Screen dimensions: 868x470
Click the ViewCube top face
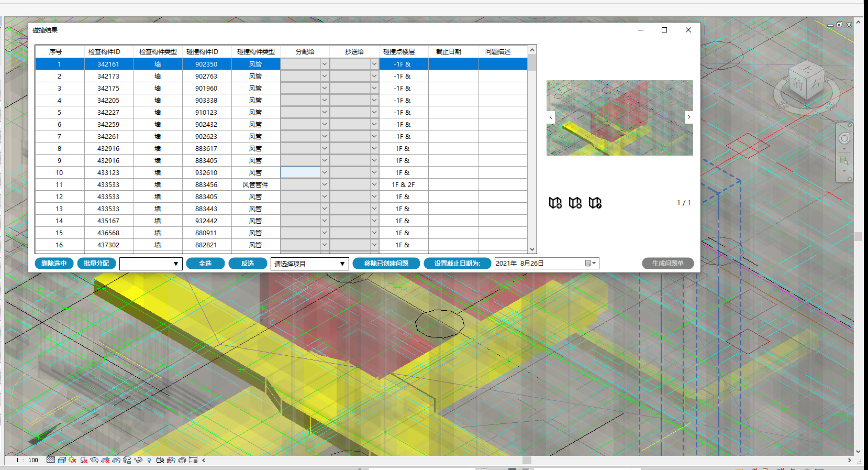(807, 69)
